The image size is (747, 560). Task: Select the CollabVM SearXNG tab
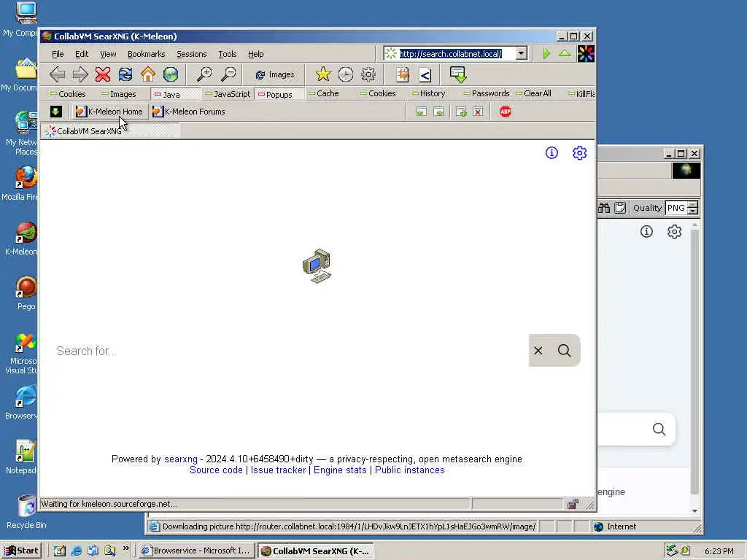(111, 131)
